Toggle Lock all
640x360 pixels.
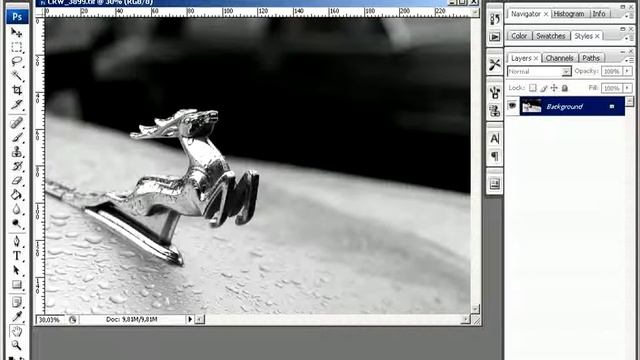(x=564, y=88)
